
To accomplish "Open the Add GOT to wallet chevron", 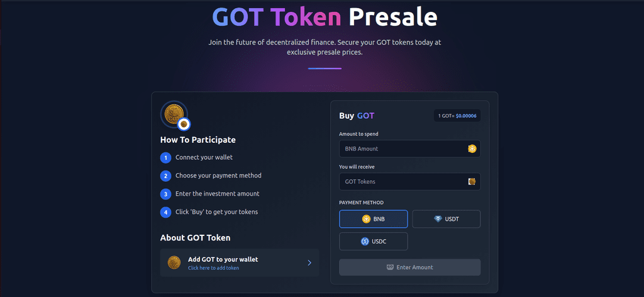I will pyautogui.click(x=309, y=262).
